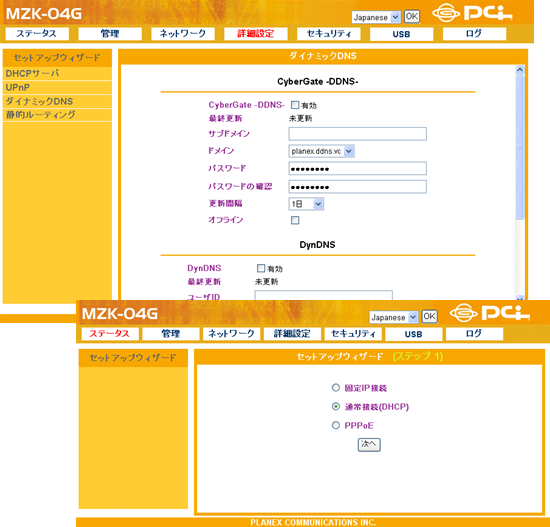Open the 詳細設定 tab in the top window
This screenshot has width=550, height=527.
pos(256,34)
